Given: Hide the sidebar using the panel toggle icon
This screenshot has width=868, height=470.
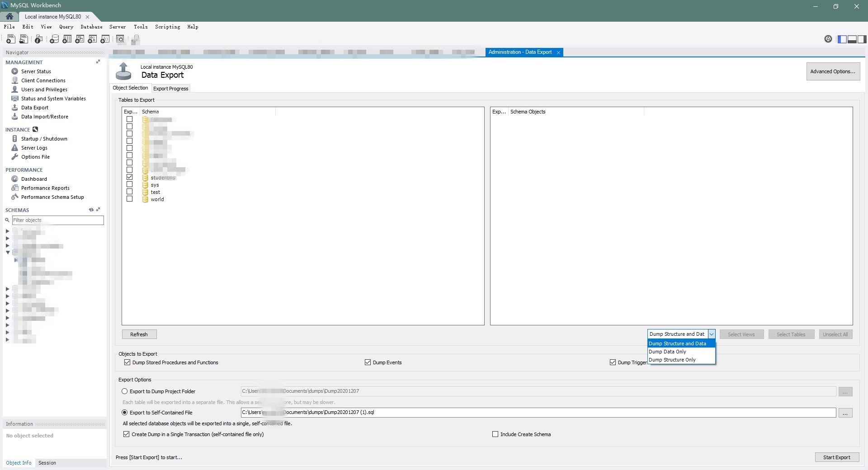Looking at the screenshot, I should pyautogui.click(x=842, y=39).
